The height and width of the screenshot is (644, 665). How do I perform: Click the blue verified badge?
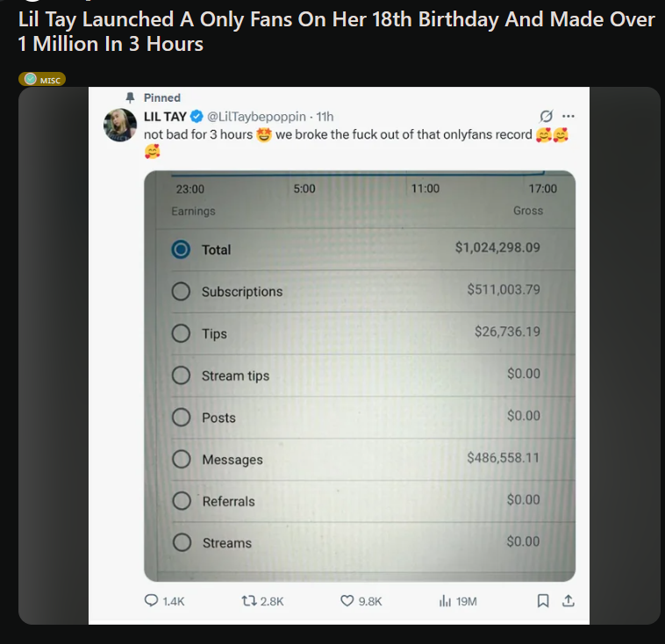tap(197, 117)
